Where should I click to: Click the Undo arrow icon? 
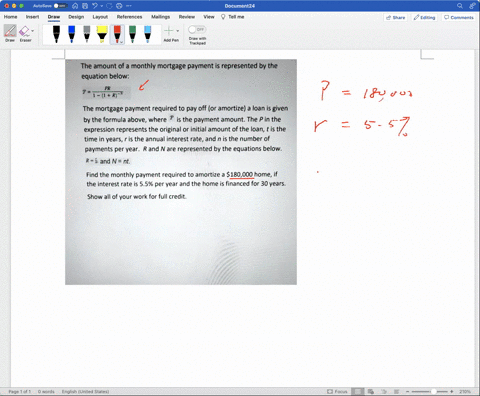[95, 6]
